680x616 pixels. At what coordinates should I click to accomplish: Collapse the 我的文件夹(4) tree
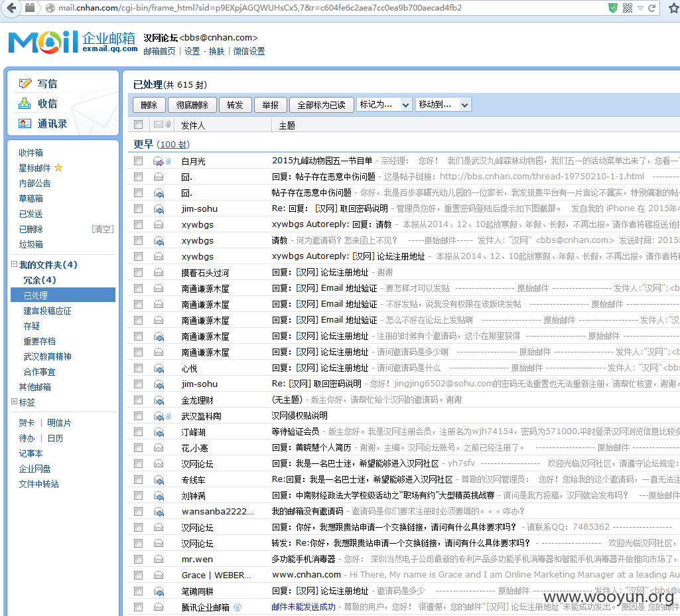point(14,264)
